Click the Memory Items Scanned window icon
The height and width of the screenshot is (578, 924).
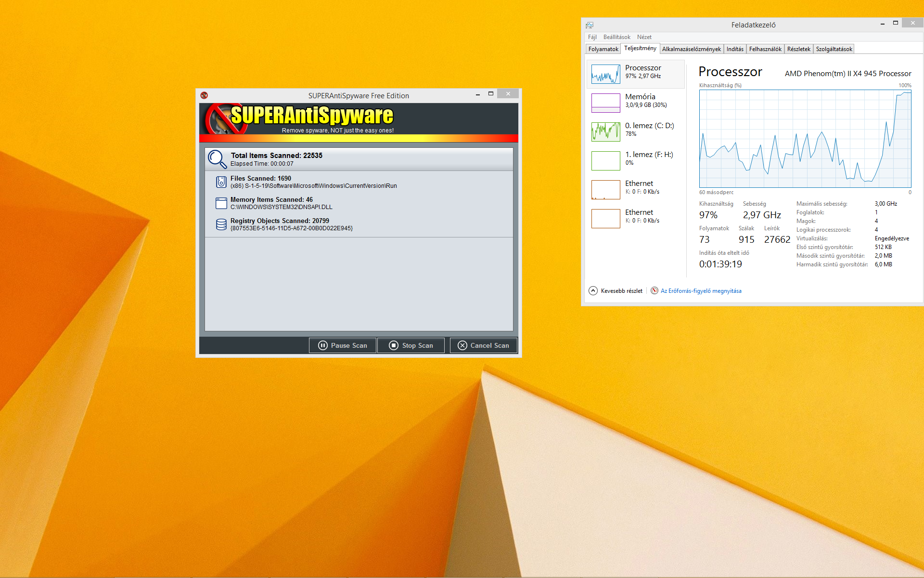(221, 203)
